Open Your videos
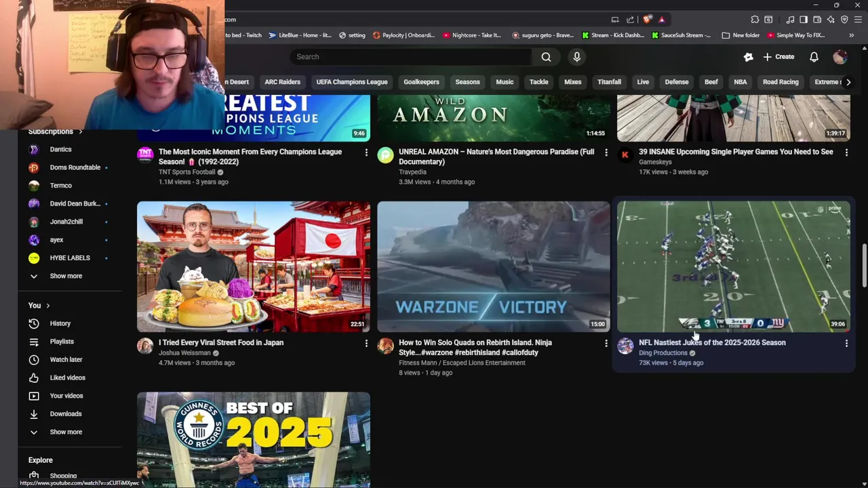This screenshot has width=868, height=488. (x=66, y=396)
